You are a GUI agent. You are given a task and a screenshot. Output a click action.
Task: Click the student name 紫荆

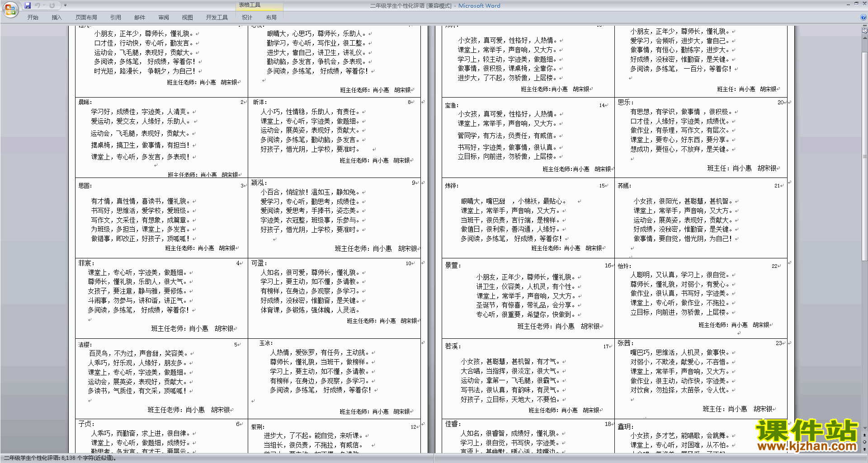[258, 426]
